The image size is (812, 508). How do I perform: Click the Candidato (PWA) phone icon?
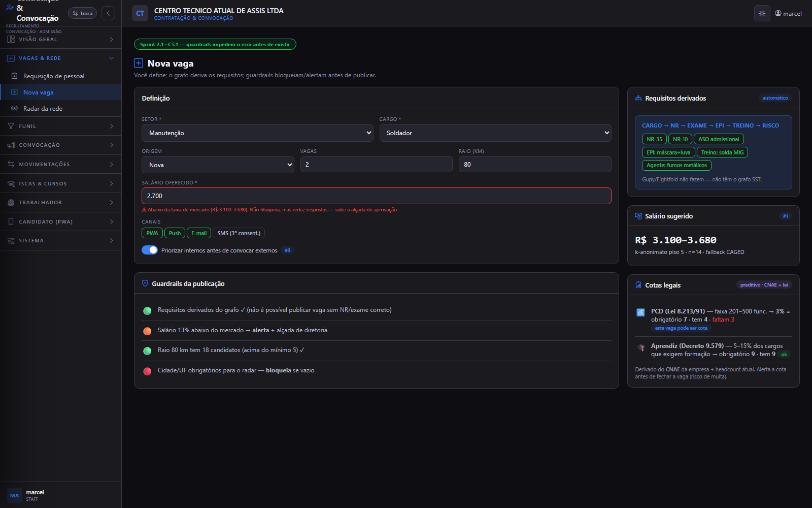click(11, 221)
